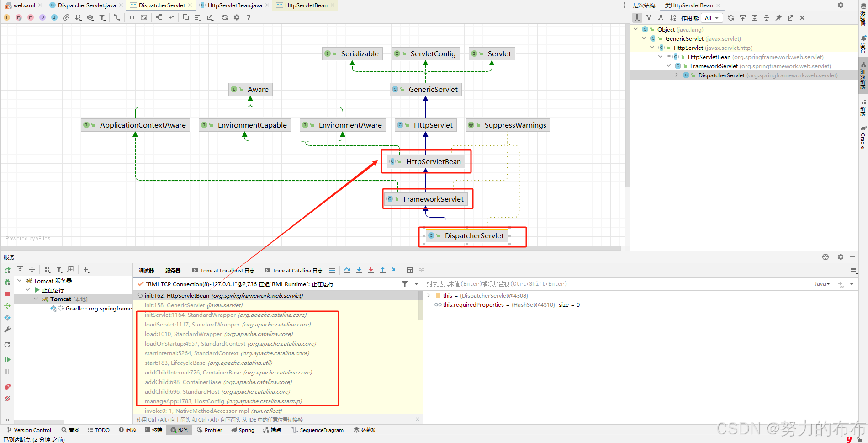Open diagram help question mark
The width and height of the screenshot is (868, 443).
coord(249,17)
